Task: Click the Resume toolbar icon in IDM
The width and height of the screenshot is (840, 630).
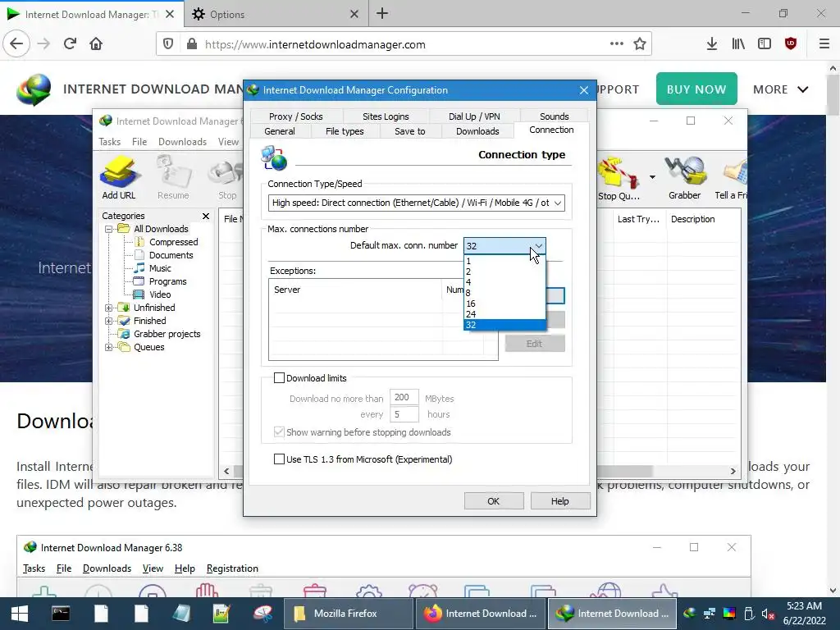Action: point(173,178)
